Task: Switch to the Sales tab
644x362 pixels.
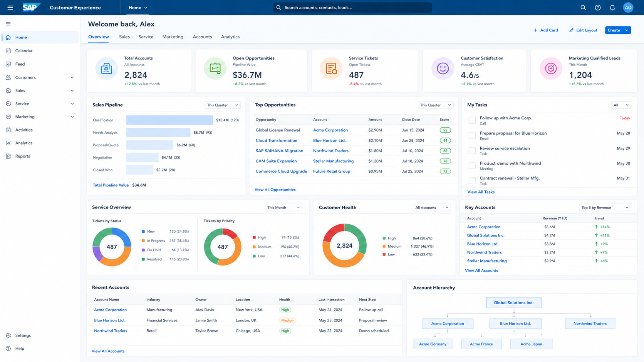Action: pyautogui.click(x=124, y=37)
